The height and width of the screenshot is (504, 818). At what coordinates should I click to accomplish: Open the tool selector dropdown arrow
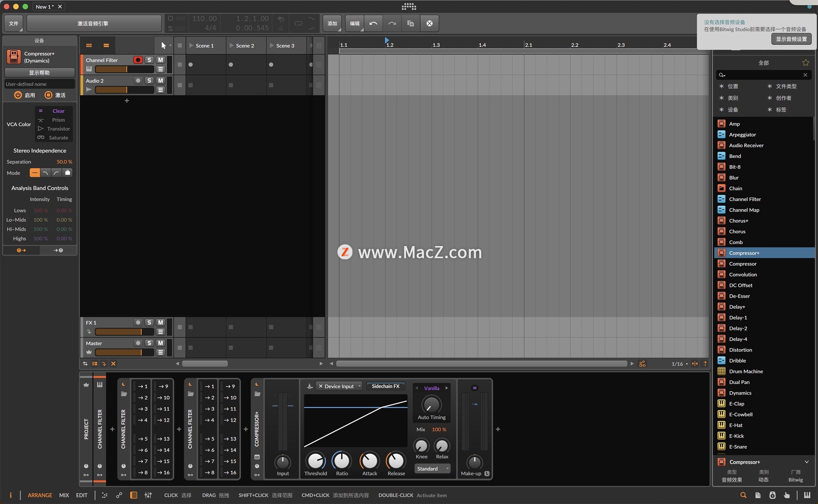coord(170,46)
